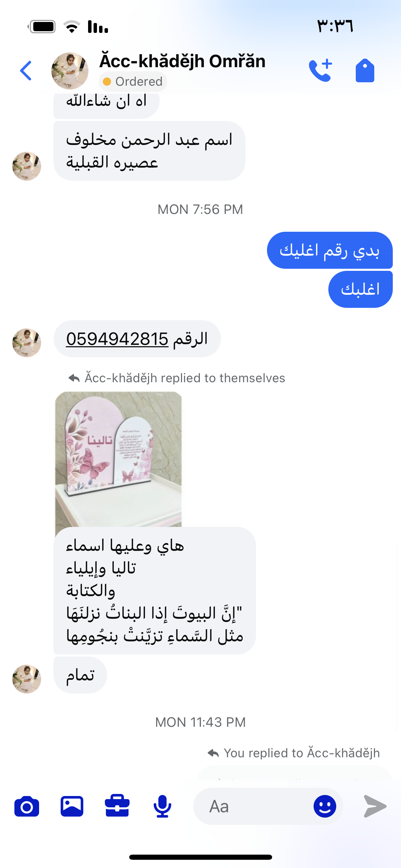The height and width of the screenshot is (868, 401).
Task: Tap the send arrow button
Action: [x=375, y=806]
